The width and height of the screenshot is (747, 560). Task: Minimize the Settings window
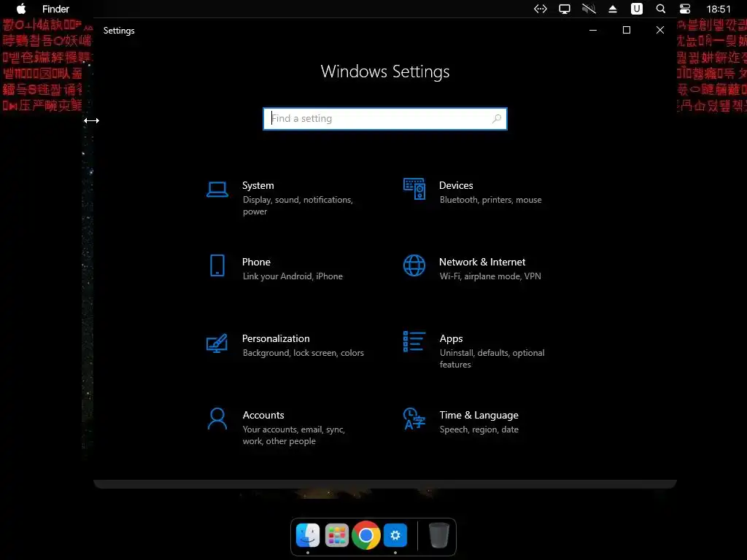point(593,30)
